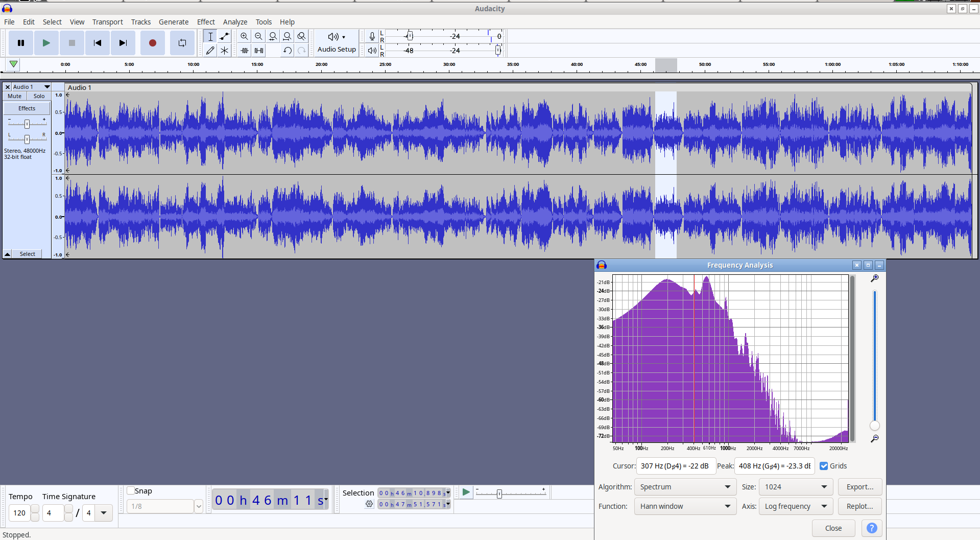Toggle the Loop playback button
This screenshot has width=980, height=540.
click(182, 43)
